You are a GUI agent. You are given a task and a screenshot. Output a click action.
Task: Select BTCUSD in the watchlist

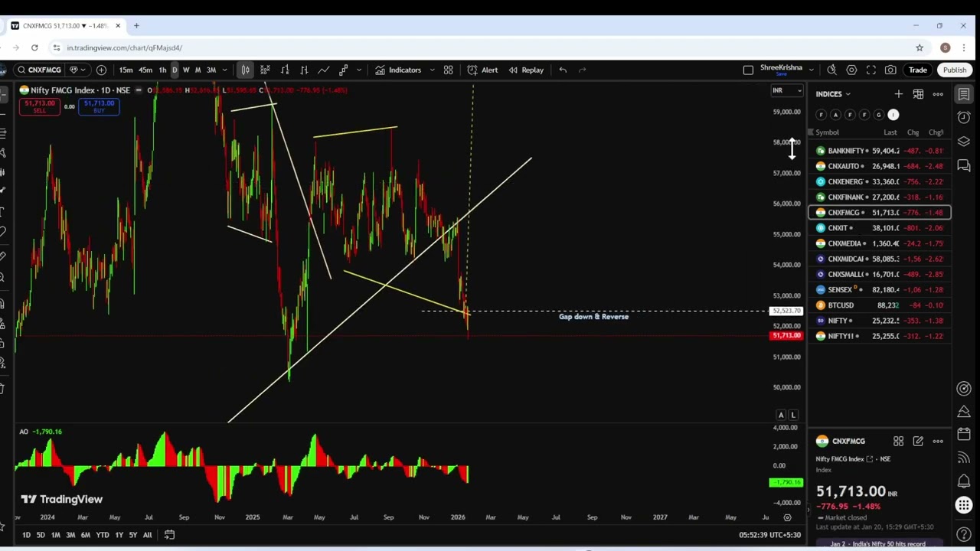[880, 305]
